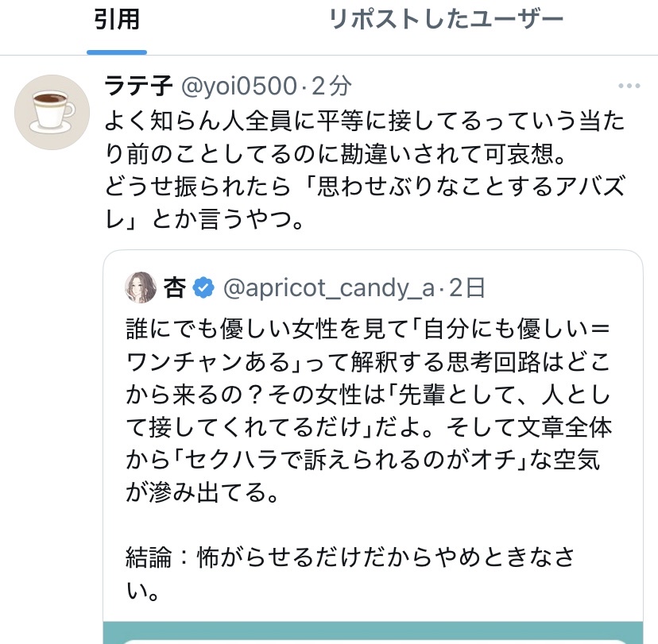The image size is (658, 644).
Task: Click the ラテ子 display name
Action: (x=140, y=86)
